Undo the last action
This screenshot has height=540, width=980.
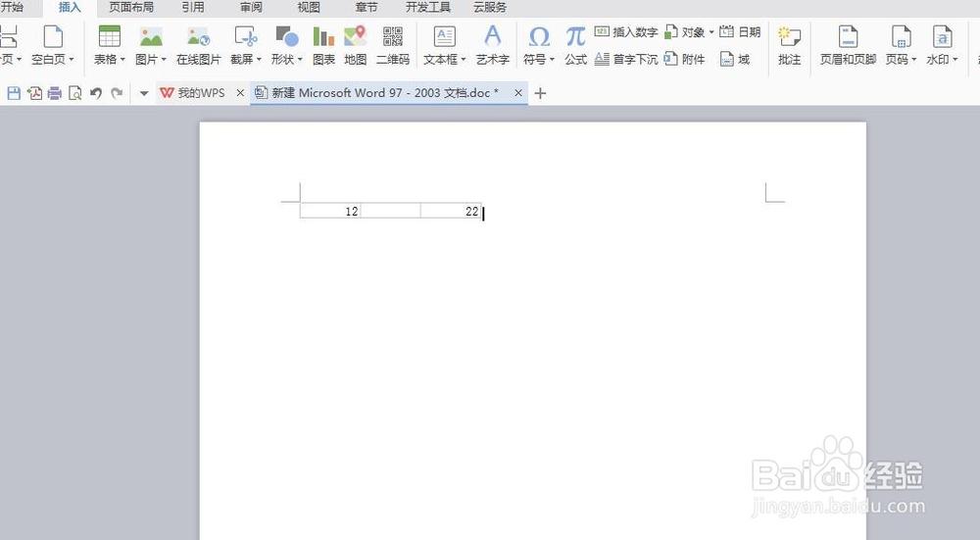pos(96,93)
